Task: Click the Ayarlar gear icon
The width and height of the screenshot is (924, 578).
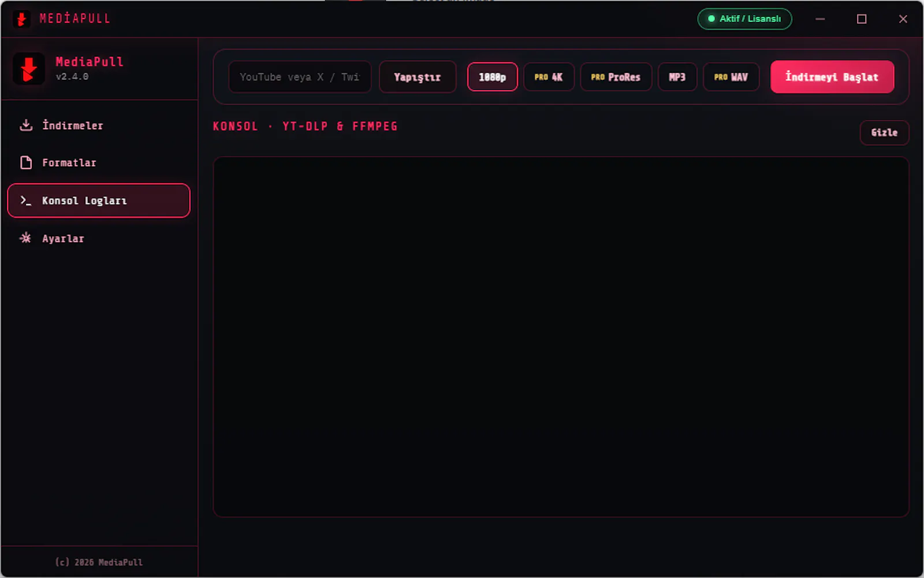Action: point(25,238)
